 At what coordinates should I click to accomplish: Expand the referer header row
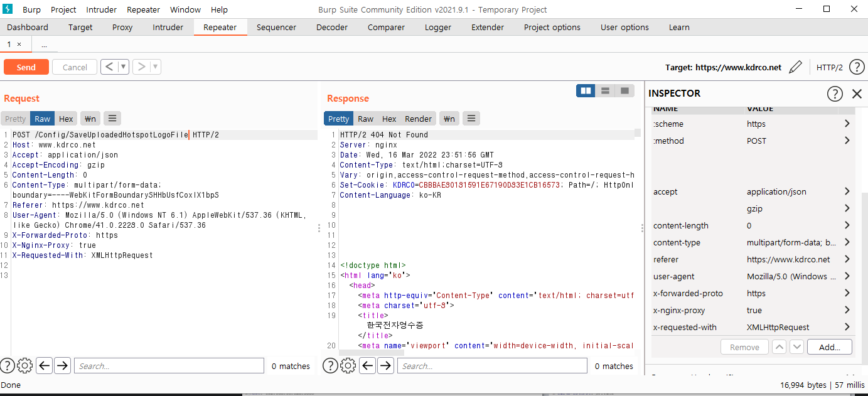847,259
